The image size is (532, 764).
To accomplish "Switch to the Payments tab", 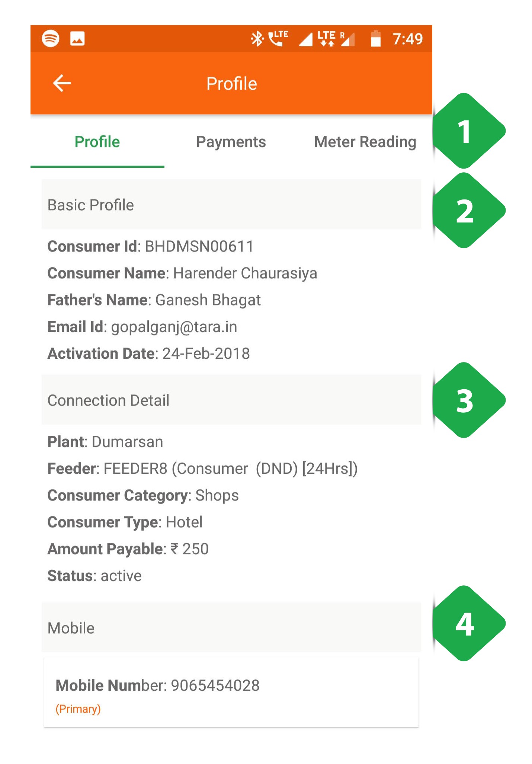I will [x=231, y=142].
